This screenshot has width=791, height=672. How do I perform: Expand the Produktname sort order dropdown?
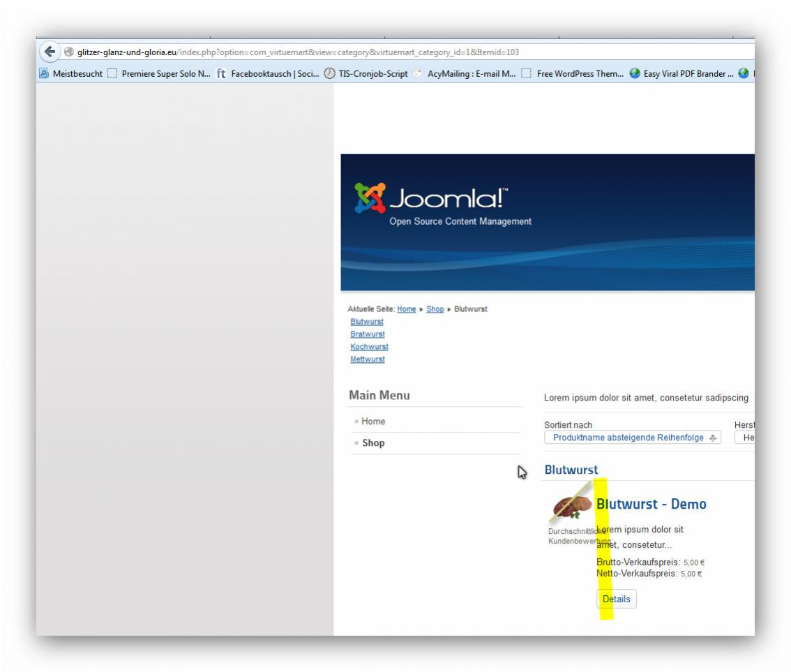(x=633, y=438)
